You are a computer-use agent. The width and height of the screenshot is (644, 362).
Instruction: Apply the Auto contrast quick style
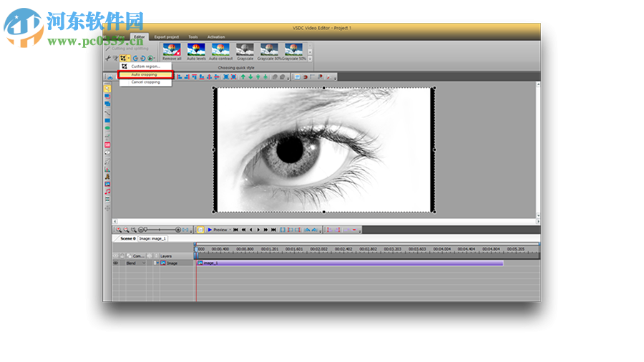220,52
